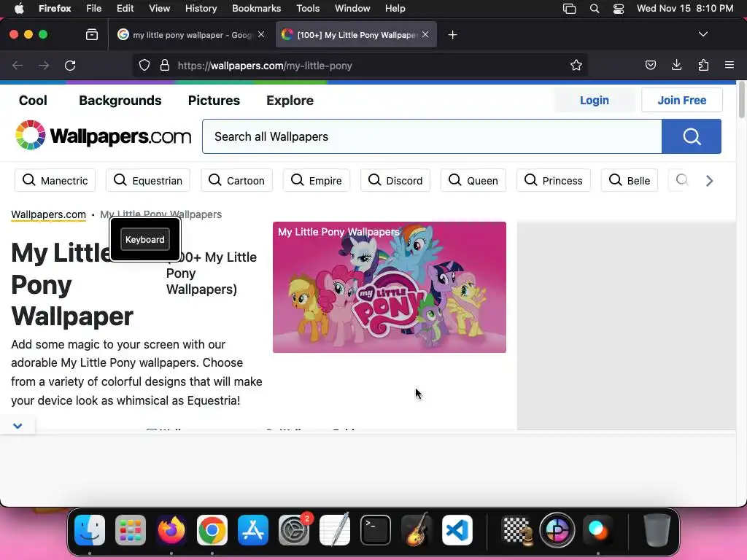This screenshot has height=560, width=747.
Task: Expand the blue down chevron panel
Action: point(18,426)
